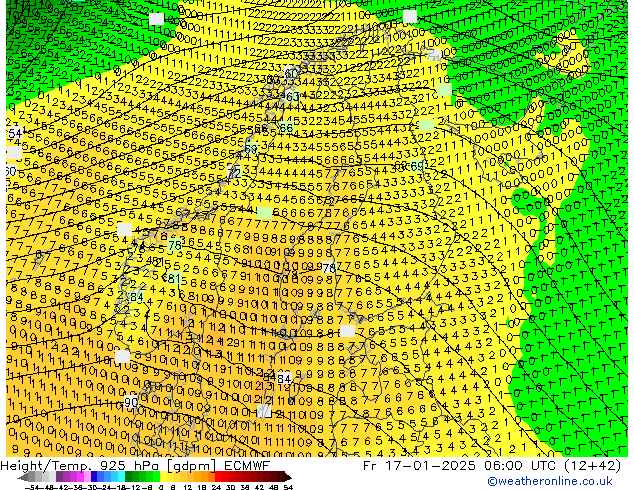Image resolution: width=634 pixels, height=490 pixels.
Task: Click the 66 contour height label
Action: (x=286, y=128)
